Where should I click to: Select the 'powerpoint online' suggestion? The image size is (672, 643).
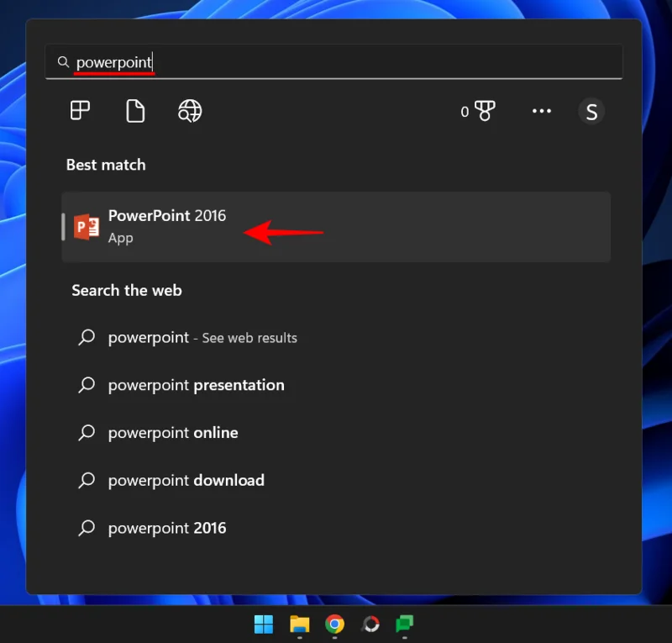[x=173, y=432]
